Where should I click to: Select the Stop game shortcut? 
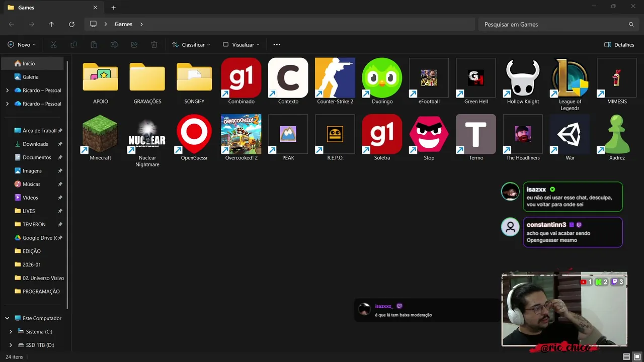[x=429, y=134]
